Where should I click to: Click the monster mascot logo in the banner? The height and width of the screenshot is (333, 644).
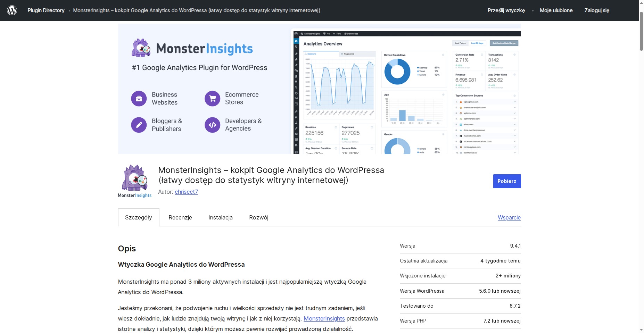pyautogui.click(x=141, y=48)
